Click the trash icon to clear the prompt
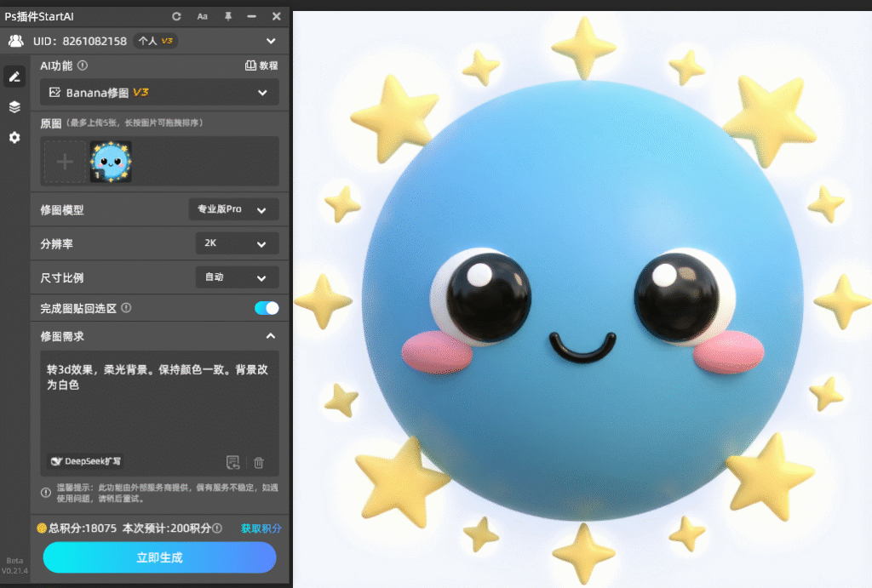Viewport: 872px width, 588px height. pos(259,463)
